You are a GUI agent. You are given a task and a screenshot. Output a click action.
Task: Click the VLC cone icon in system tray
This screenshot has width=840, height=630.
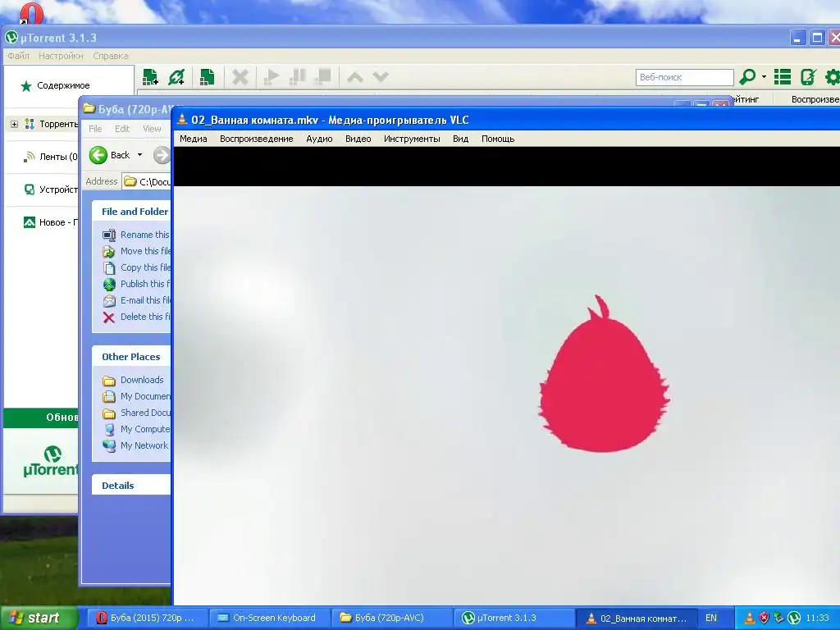pos(750,618)
